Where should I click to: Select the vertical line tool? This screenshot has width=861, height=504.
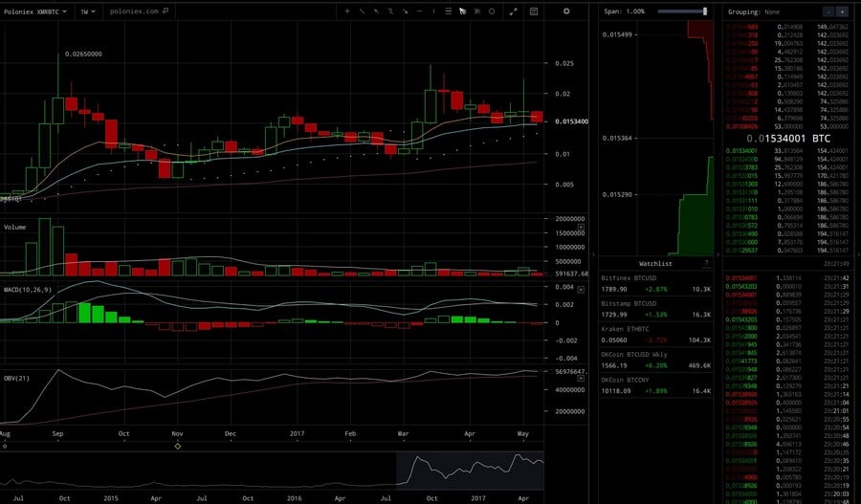click(433, 11)
